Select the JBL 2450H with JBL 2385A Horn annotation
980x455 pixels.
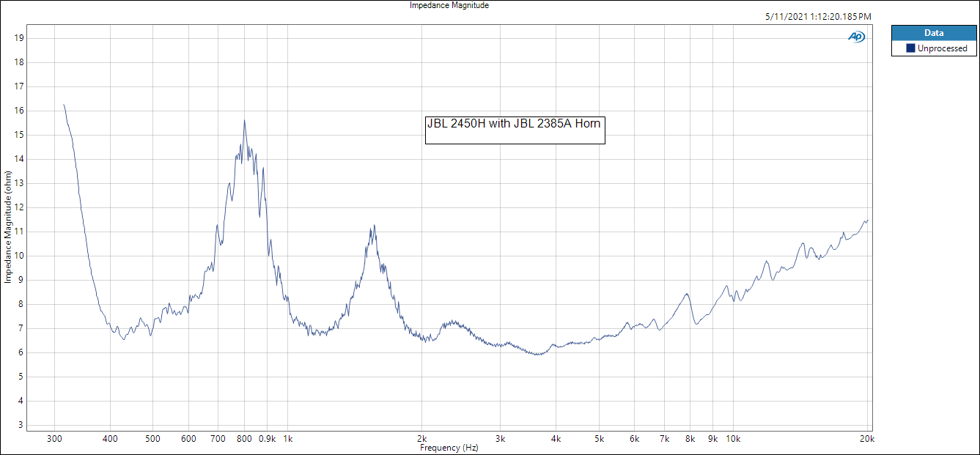tap(515, 129)
